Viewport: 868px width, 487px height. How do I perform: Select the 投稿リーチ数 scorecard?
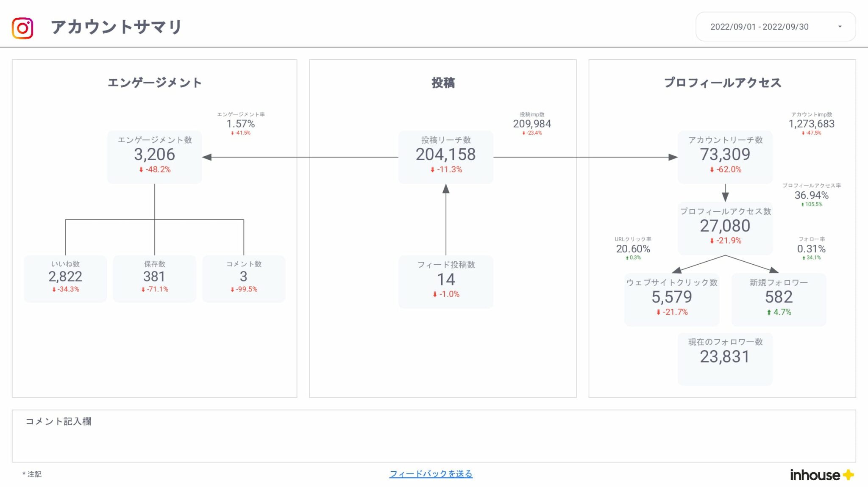(445, 157)
